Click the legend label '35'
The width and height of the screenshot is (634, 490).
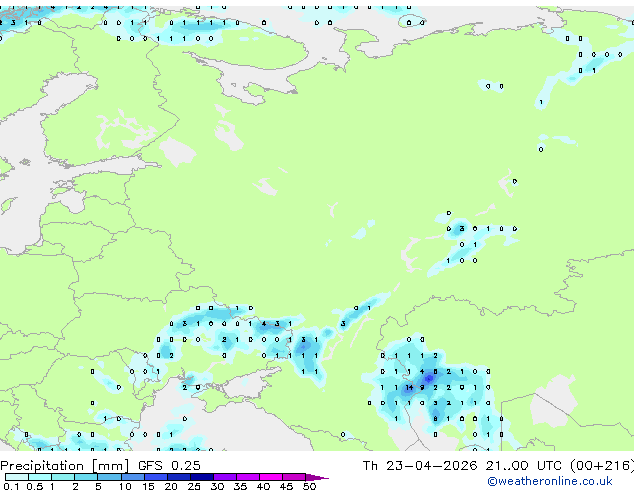click(240, 486)
